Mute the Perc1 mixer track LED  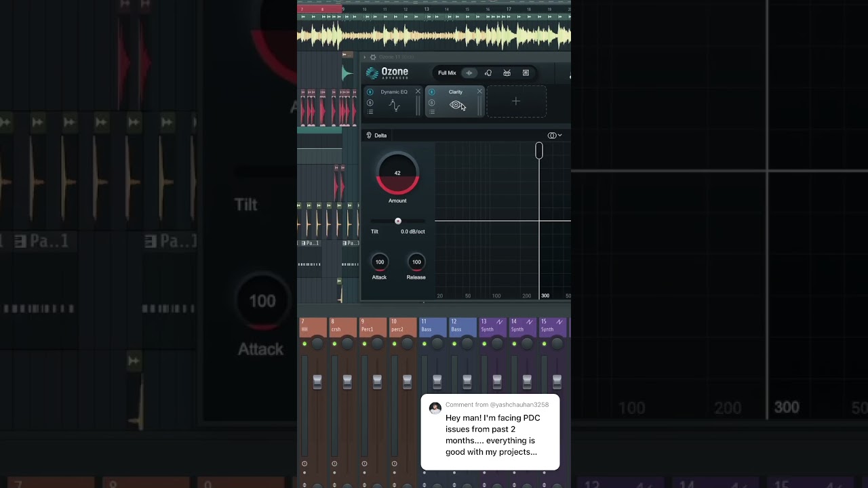click(x=364, y=344)
